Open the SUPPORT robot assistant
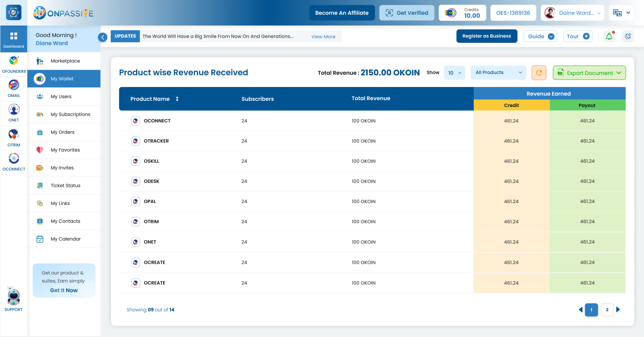644x337 pixels. pos(13,299)
